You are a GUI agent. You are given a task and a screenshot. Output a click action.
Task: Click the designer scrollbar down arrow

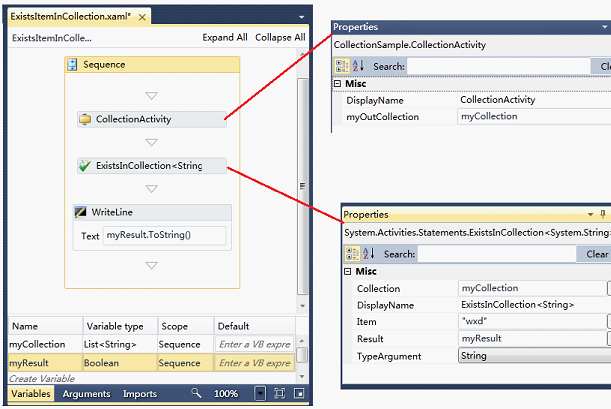pyautogui.click(x=302, y=306)
